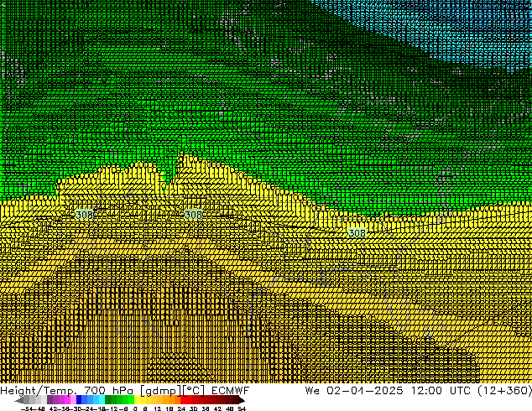The image size is (532, 411).
Task: Click the date '02-04-2025'
Action: [365, 391]
